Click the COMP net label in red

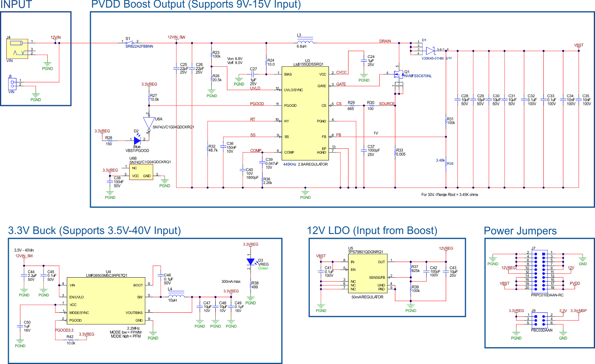coord(256,151)
